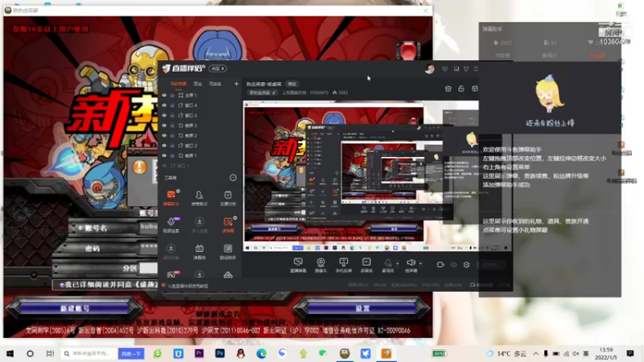
Task: Open stream settings gear icon
Action: (x=467, y=265)
